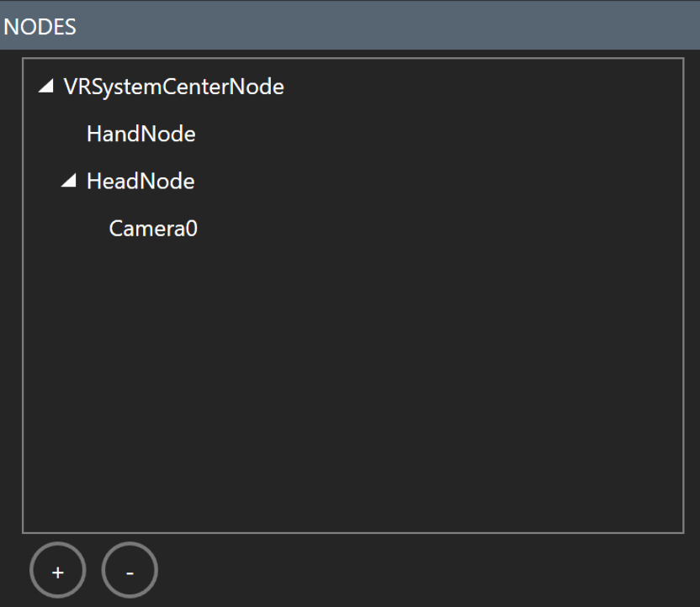Screen dimensions: 700x607
Task: Pick HeadNode in the NODES tree
Action: [141, 181]
